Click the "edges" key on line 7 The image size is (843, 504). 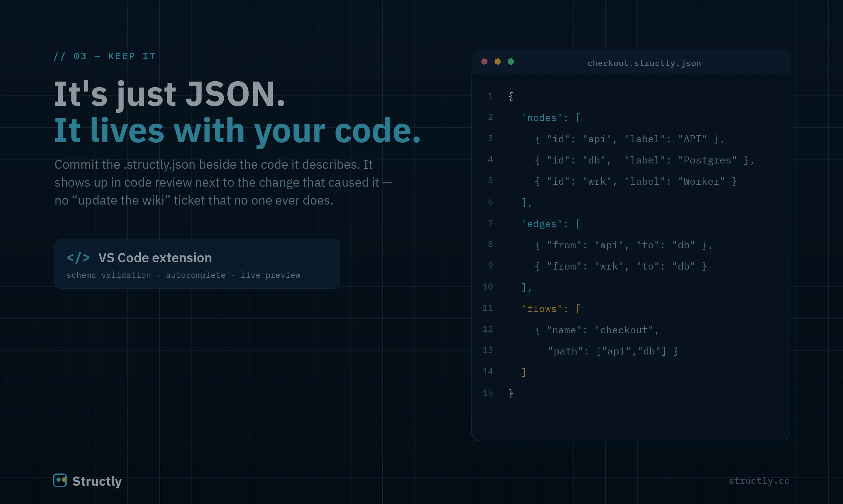(542, 224)
